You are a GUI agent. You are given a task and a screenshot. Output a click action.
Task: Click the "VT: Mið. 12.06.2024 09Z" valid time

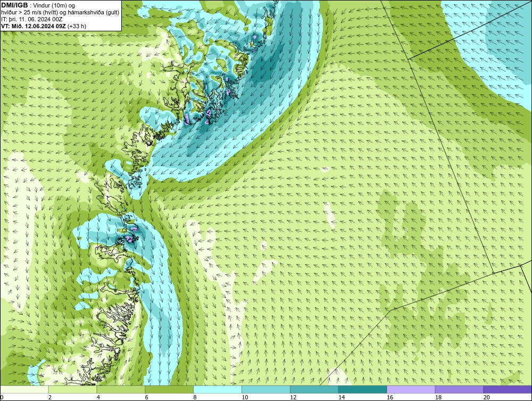[x=34, y=26]
